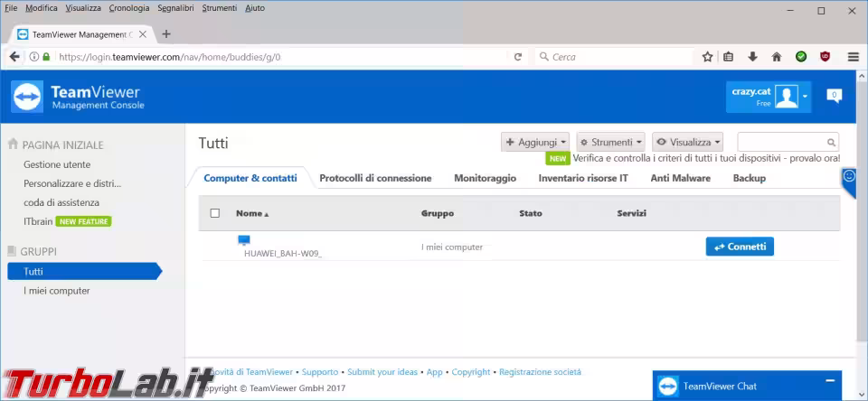The image size is (868, 401).
Task: Click the blue smiley feedback tab
Action: tap(849, 177)
